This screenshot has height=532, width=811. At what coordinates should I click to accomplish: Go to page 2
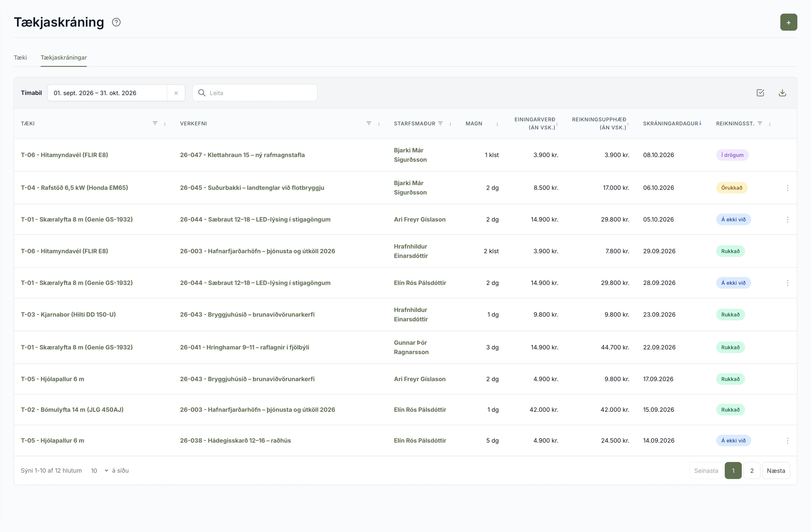(x=752, y=470)
